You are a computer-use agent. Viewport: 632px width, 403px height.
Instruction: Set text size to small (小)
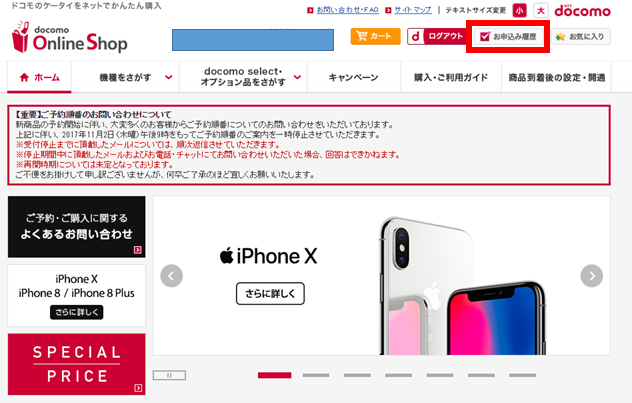(520, 10)
